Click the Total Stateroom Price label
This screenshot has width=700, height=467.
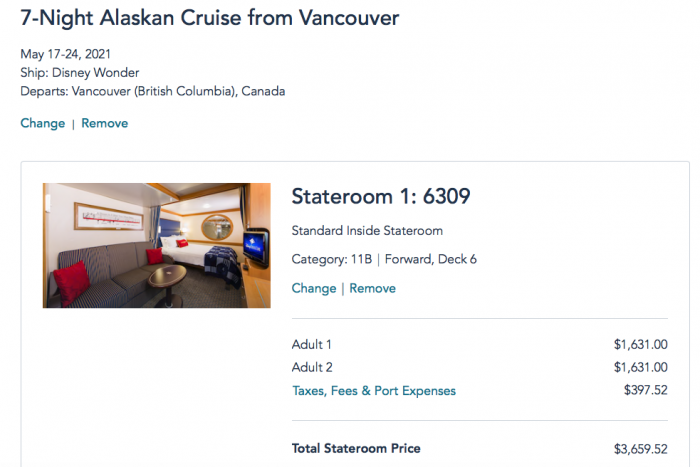(356, 448)
